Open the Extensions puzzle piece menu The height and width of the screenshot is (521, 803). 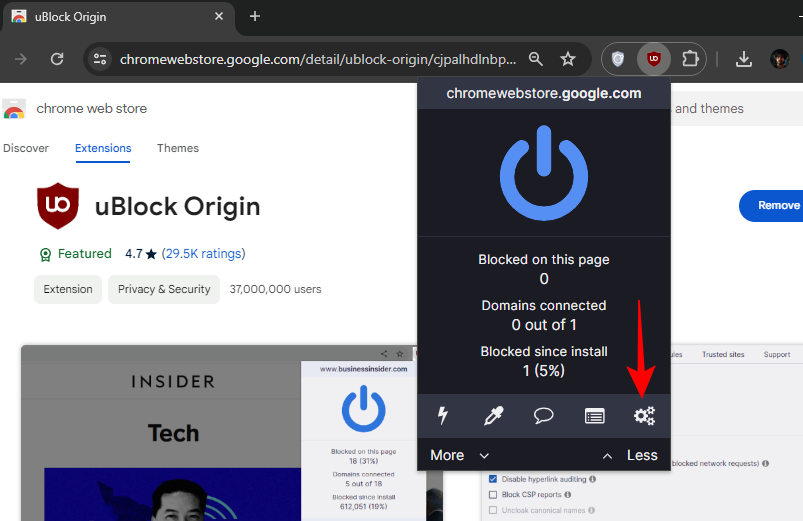click(690, 59)
